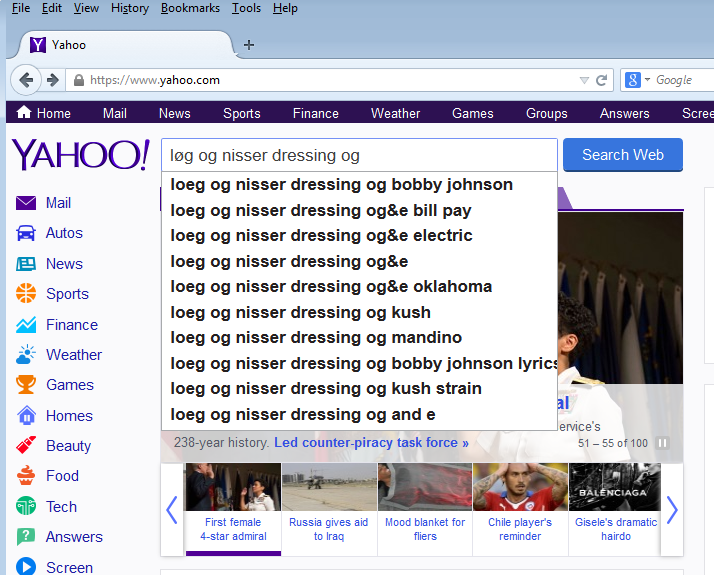Open 'Gisele's dramatic hairdo' thumbnail

click(x=615, y=509)
